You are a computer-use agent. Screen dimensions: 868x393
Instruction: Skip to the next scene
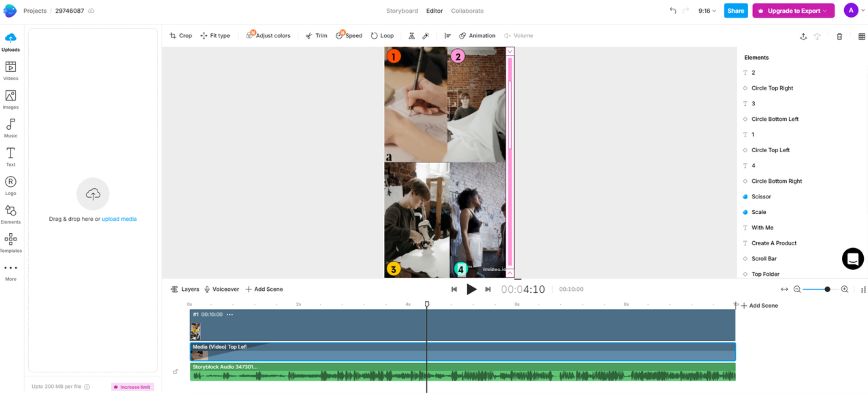[x=488, y=289]
